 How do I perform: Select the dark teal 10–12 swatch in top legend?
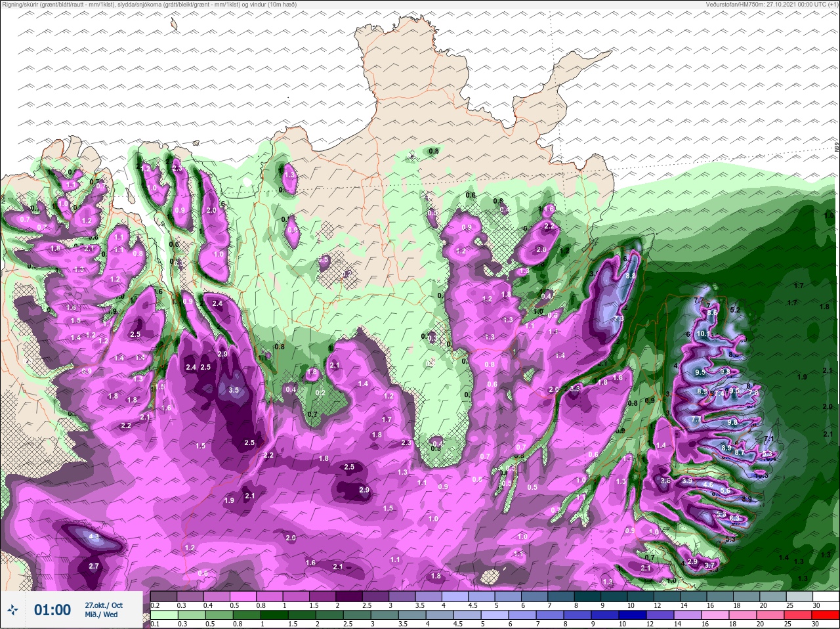click(640, 596)
